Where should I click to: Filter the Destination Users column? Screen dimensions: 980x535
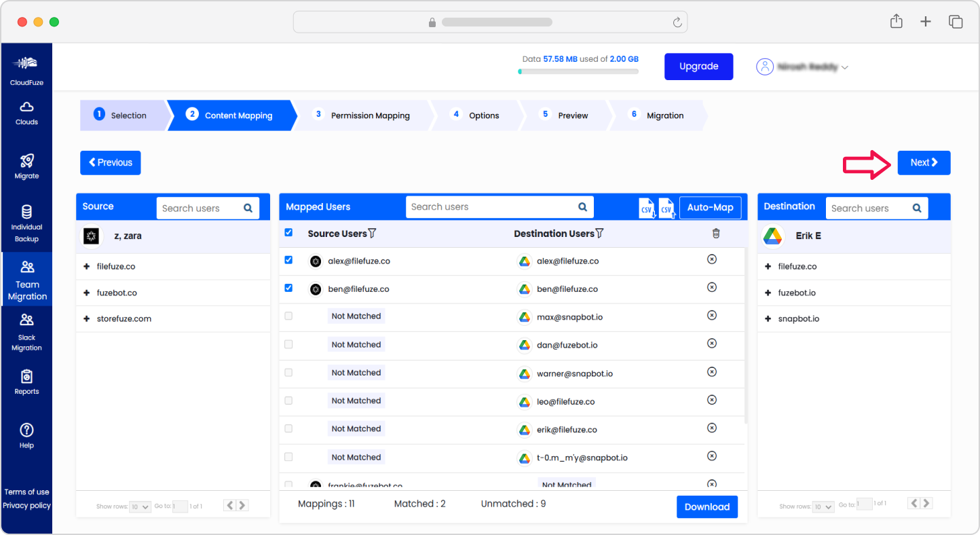[599, 234]
